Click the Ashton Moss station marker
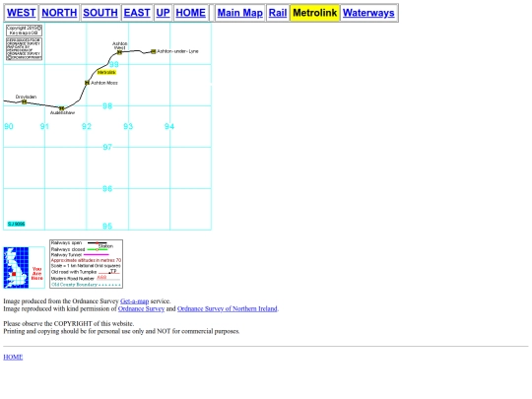 [x=88, y=83]
